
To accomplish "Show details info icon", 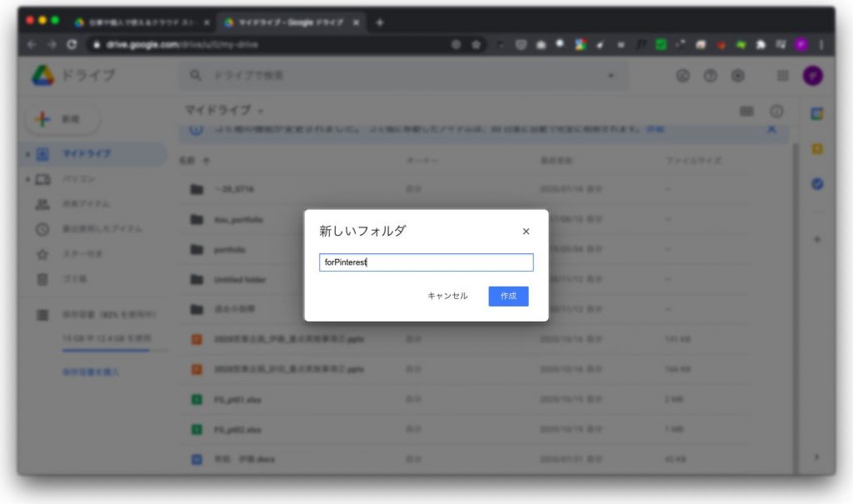I will (776, 111).
